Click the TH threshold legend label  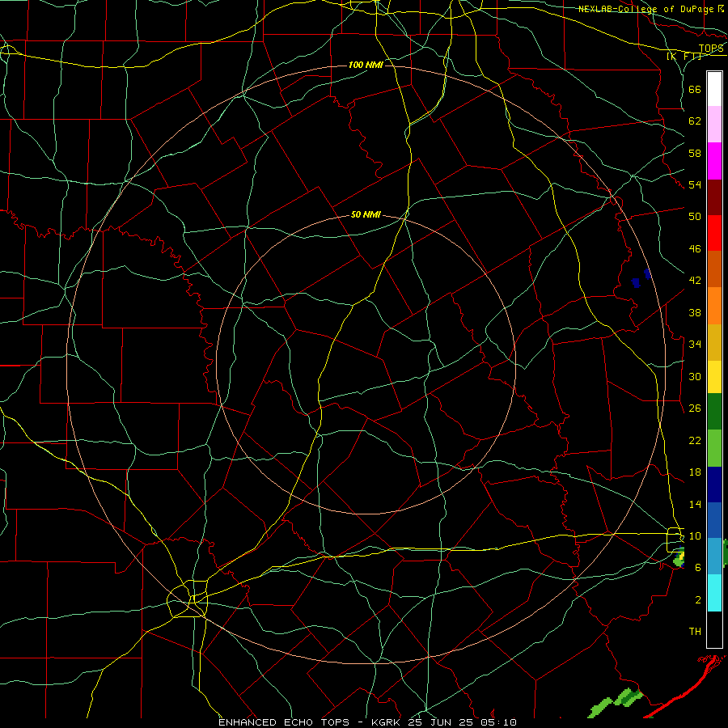[695, 631]
